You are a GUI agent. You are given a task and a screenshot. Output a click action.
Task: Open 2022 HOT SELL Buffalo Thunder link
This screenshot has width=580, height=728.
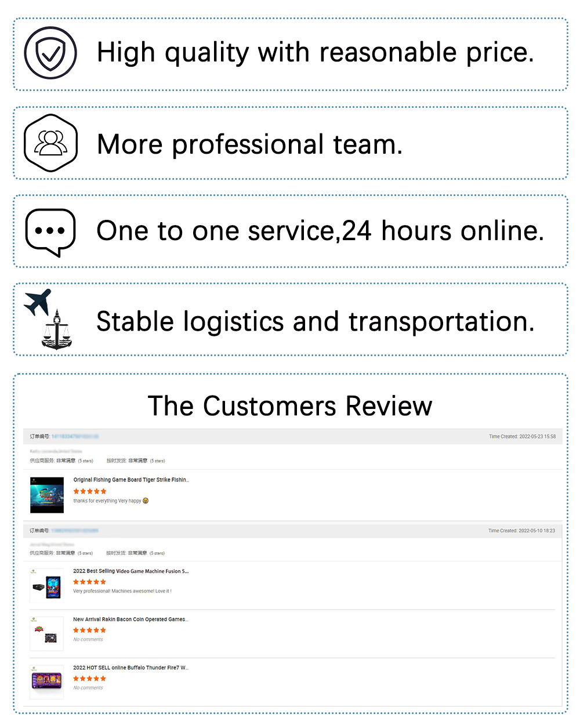coord(130,668)
